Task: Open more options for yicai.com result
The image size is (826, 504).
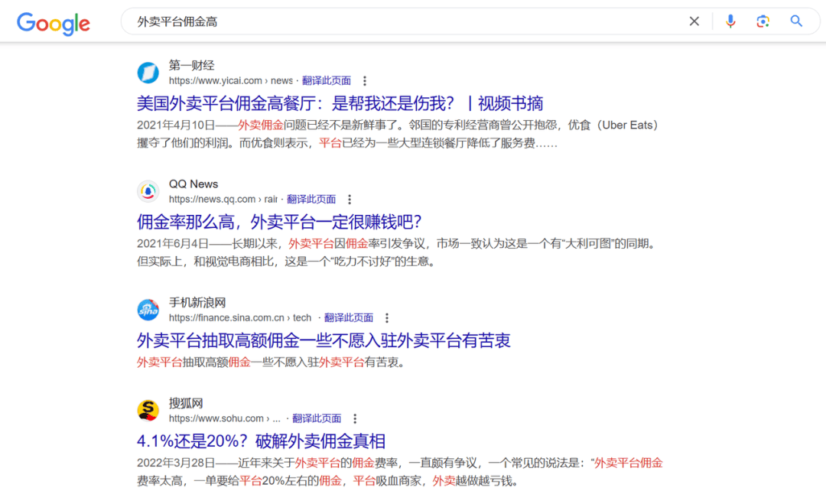Action: point(365,81)
